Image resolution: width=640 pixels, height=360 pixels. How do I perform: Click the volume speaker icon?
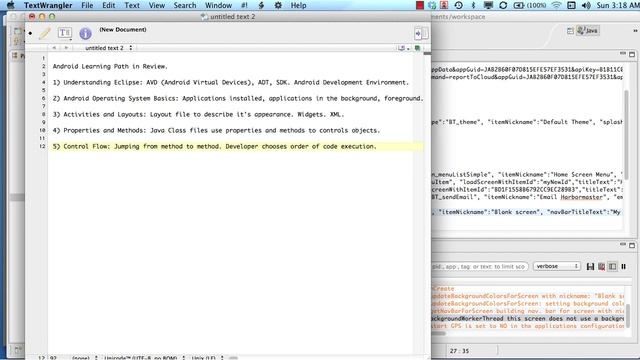[x=586, y=5]
